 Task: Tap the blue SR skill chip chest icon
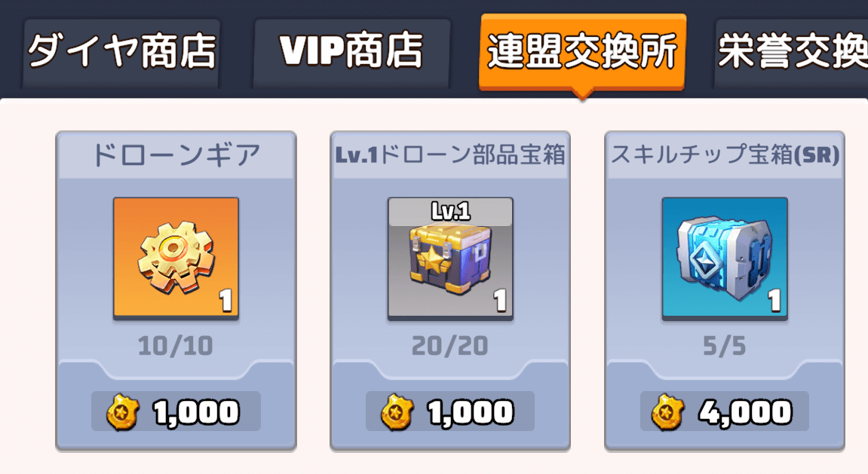pyautogui.click(x=725, y=258)
